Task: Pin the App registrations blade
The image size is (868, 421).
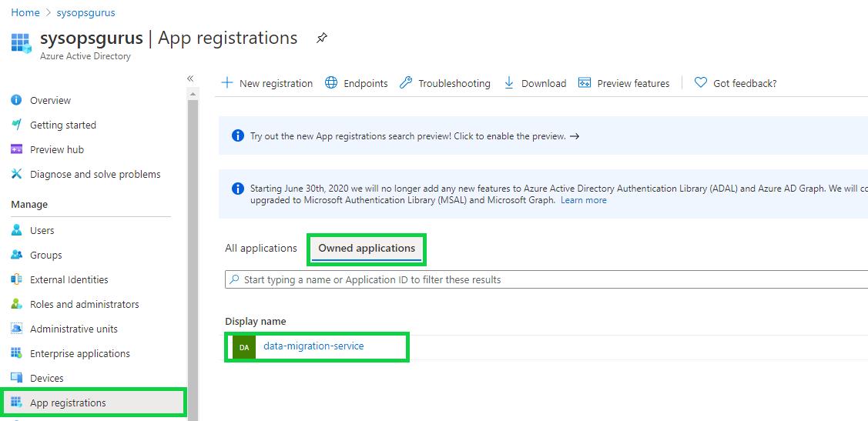Action: 322,38
